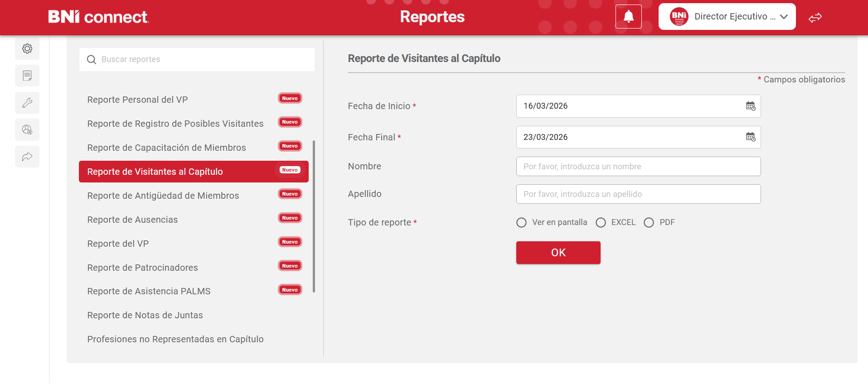Click the switch arrows icon in header
Image resolution: width=868 pixels, height=388 pixels.
pyautogui.click(x=815, y=18)
